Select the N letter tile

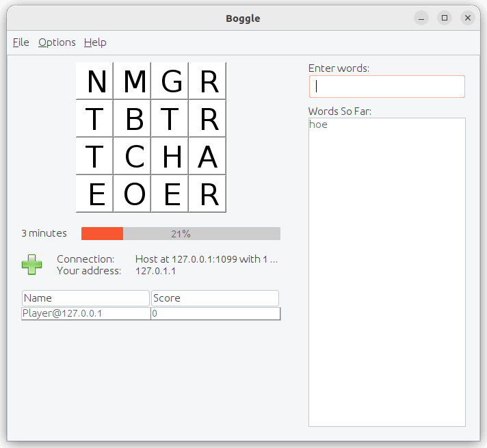[94, 81]
